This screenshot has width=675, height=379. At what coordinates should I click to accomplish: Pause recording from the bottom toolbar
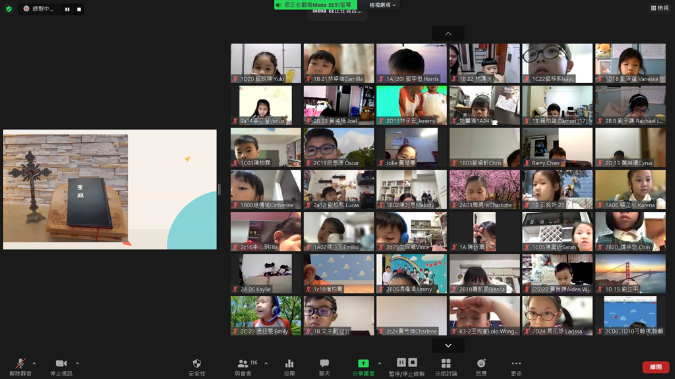(x=401, y=362)
